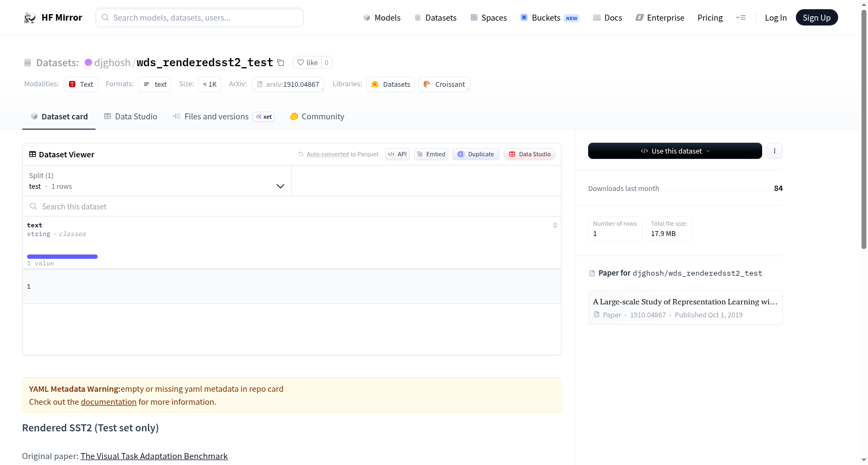The image size is (868, 465).
Task: Duplicate this dataset
Action: click(476, 154)
